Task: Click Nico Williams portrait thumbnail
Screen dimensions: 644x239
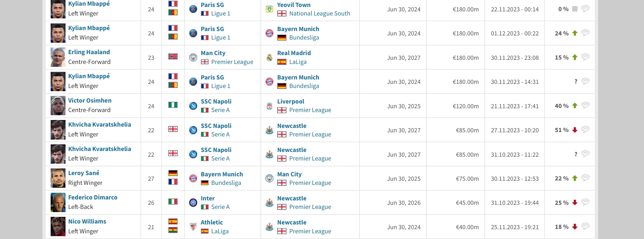Action: 58,227
